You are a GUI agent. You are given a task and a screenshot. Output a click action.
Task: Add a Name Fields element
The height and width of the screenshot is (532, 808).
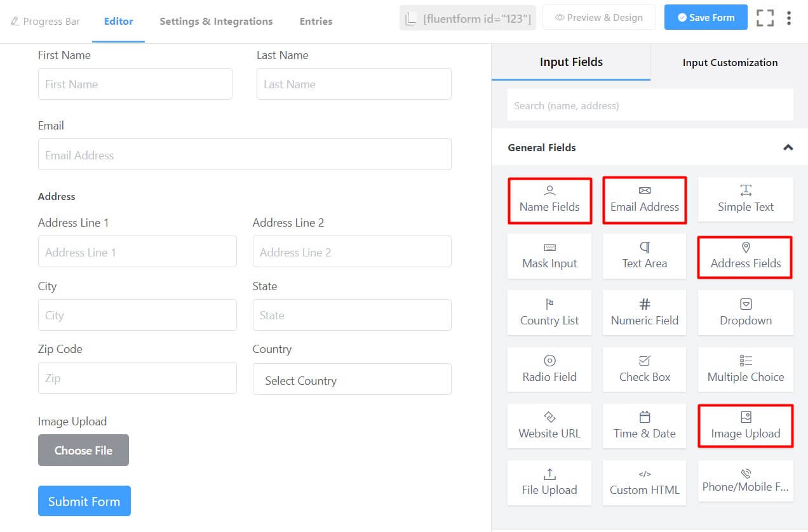click(x=549, y=200)
